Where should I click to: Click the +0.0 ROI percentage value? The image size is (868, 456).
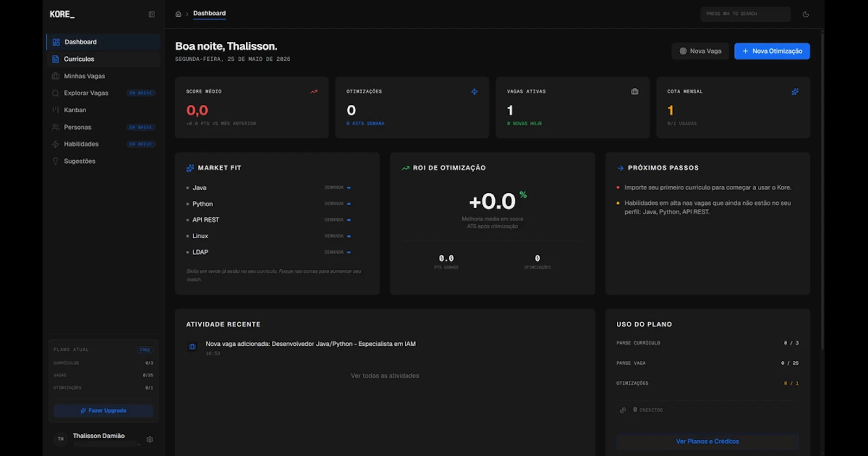[492, 201]
